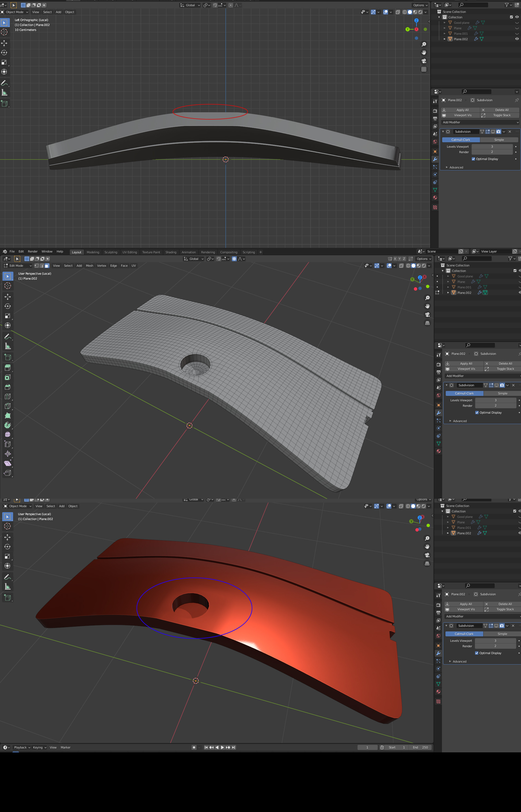Toggle proportional editing in the Edit Mode header
521x812 pixels.
click(234, 259)
